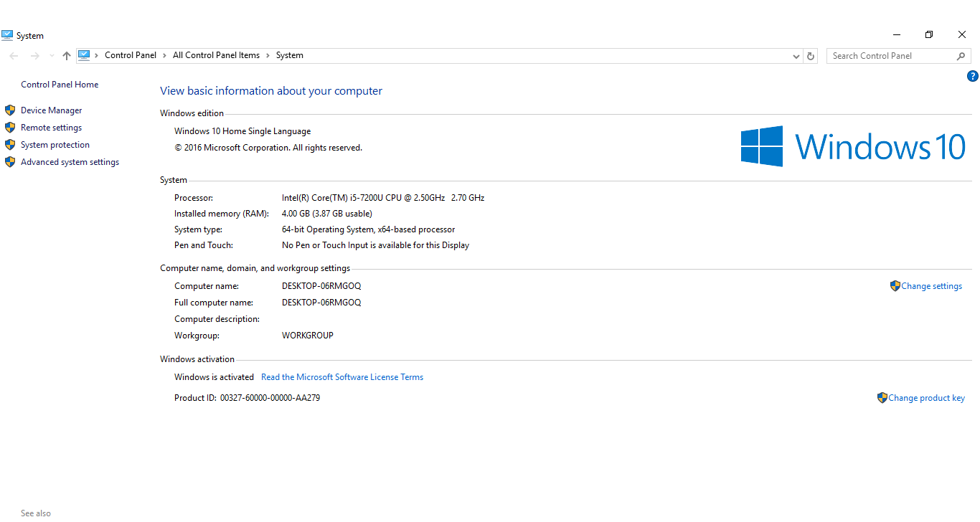Refresh the System page

(x=811, y=56)
